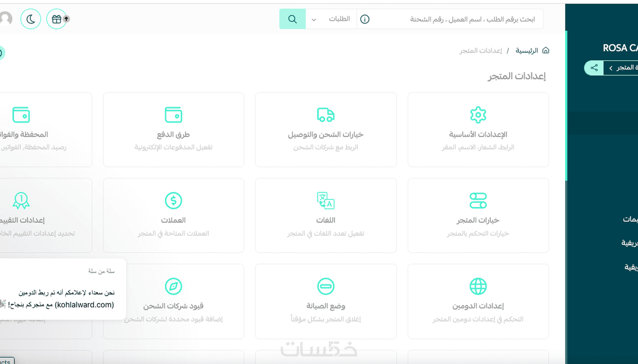Click التحكم في إعدادات دومين المتجر text
Image resolution: width=638 pixels, height=364 pixels.
pyautogui.click(x=478, y=319)
